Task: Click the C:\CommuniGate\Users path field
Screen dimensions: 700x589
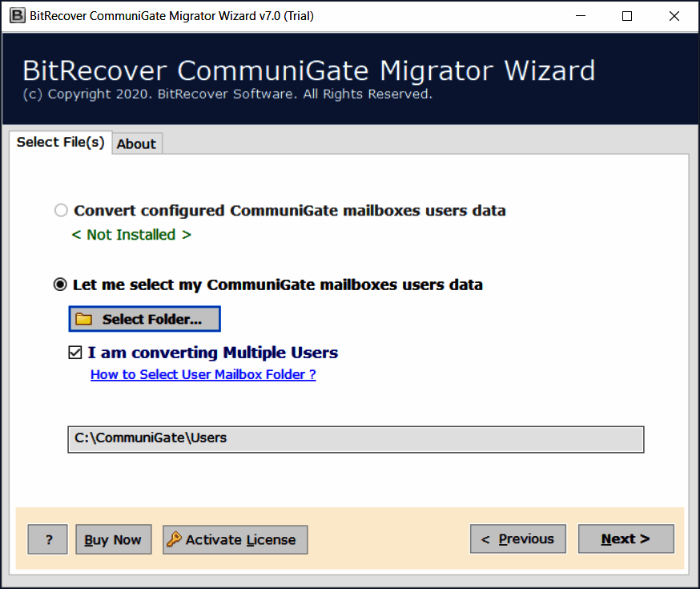Action: click(x=356, y=439)
